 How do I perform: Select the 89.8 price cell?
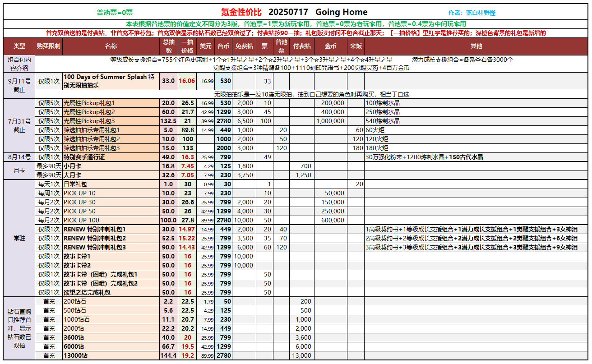coord(187,130)
